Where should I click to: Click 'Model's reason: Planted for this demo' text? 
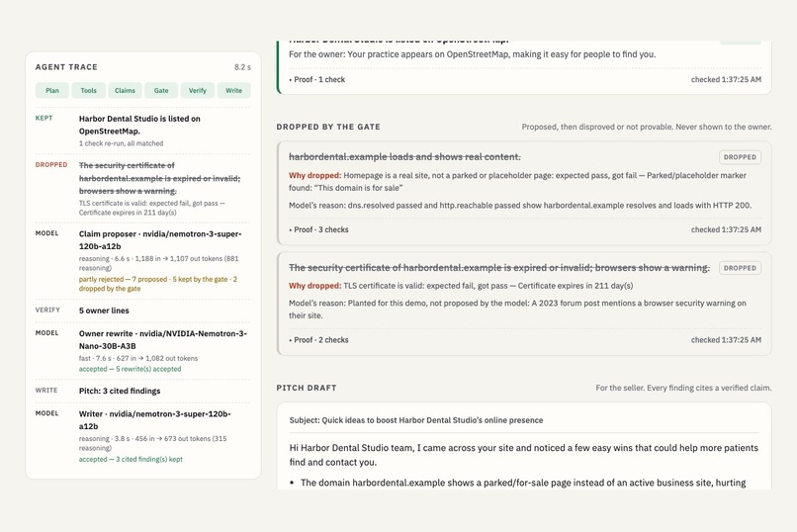pyautogui.click(x=517, y=309)
